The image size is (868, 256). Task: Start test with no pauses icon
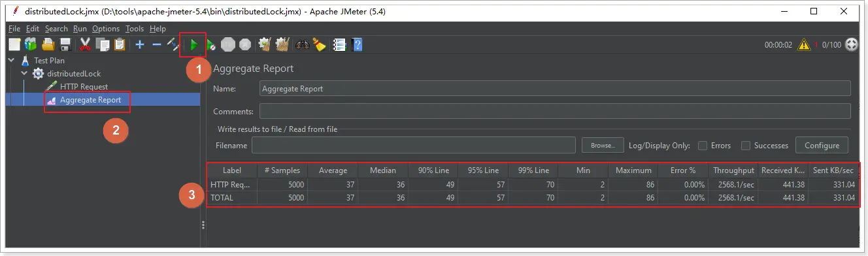210,44
